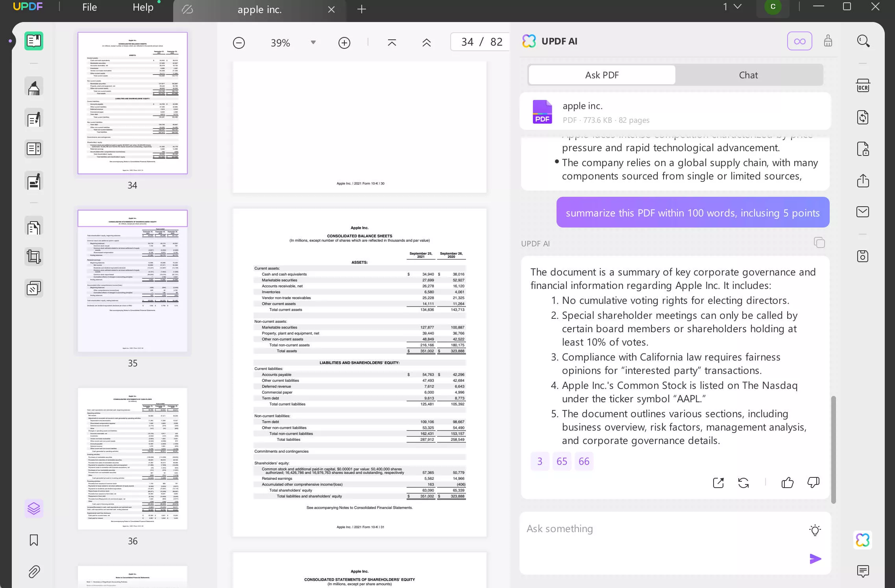Open the Reader mode icon in left sidebar
895x588 pixels.
[x=34, y=41]
